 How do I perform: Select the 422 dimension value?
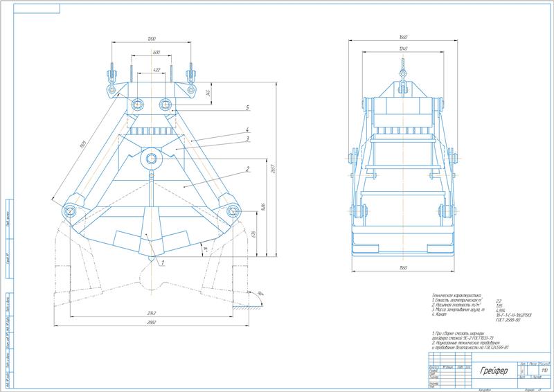(x=157, y=70)
